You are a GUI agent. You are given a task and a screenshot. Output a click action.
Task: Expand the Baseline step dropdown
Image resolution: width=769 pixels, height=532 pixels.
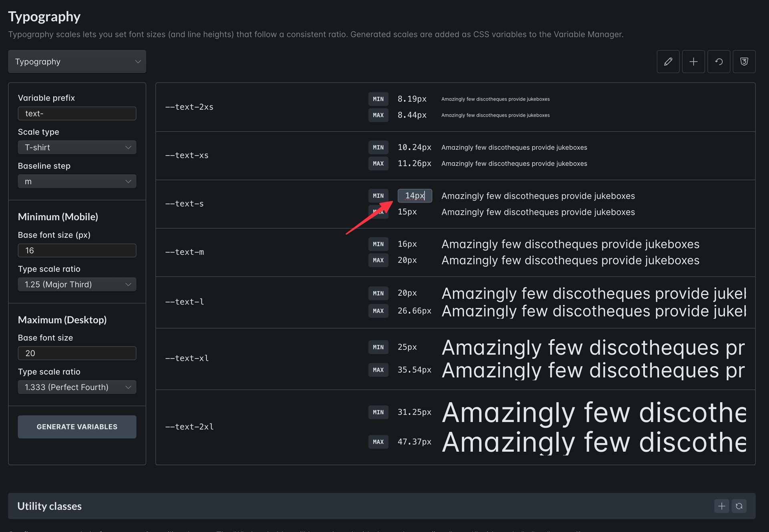(x=77, y=181)
